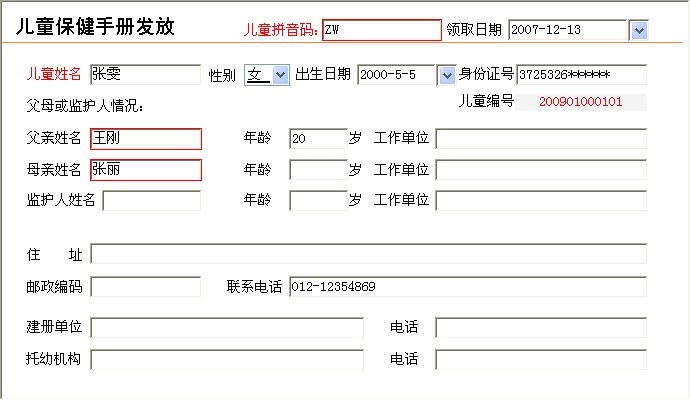Click the 儿童编号 label
The width and height of the screenshot is (690, 400).
(486, 101)
